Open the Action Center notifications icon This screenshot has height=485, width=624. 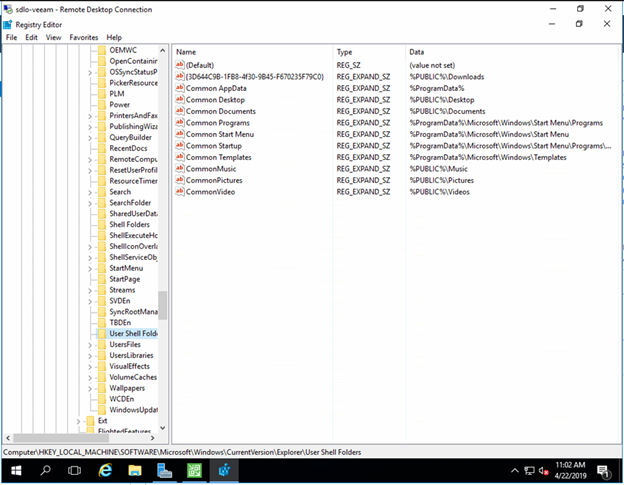point(604,471)
